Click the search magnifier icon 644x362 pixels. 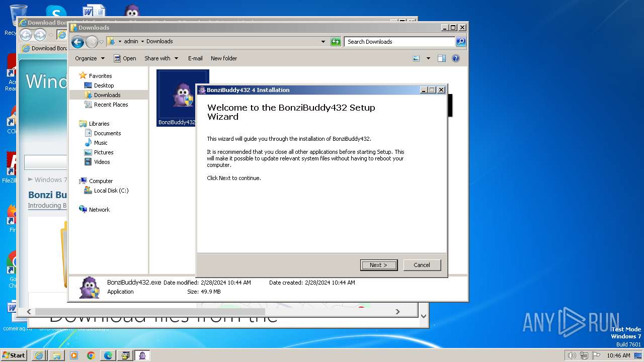pyautogui.click(x=461, y=42)
